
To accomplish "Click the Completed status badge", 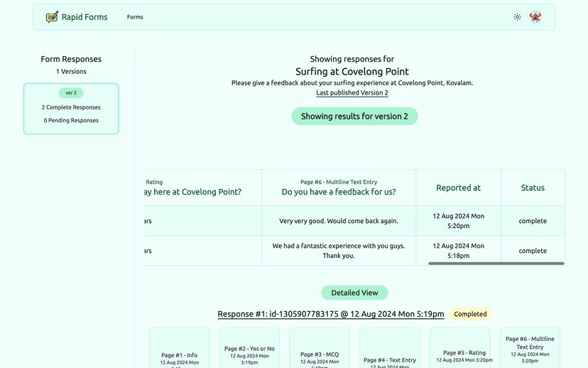I will pyautogui.click(x=470, y=314).
